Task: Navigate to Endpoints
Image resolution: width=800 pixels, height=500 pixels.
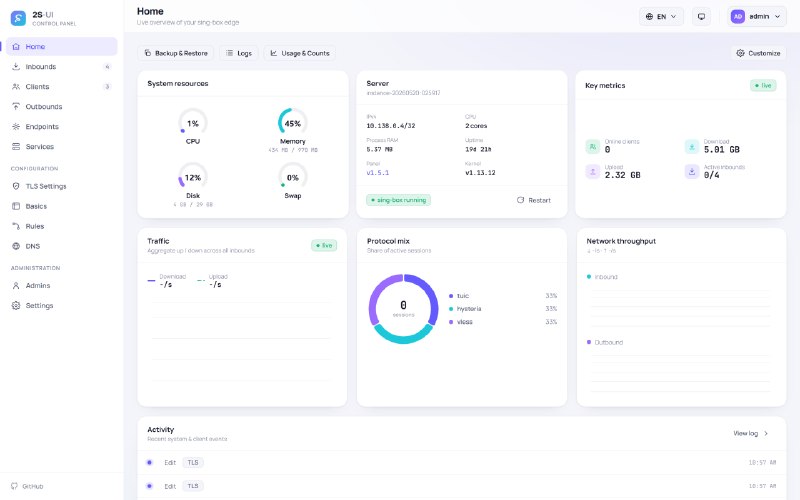Action: 62,126
